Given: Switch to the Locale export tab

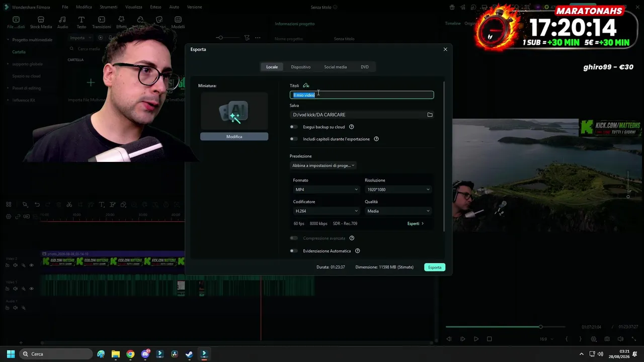Looking at the screenshot, I should [x=272, y=67].
